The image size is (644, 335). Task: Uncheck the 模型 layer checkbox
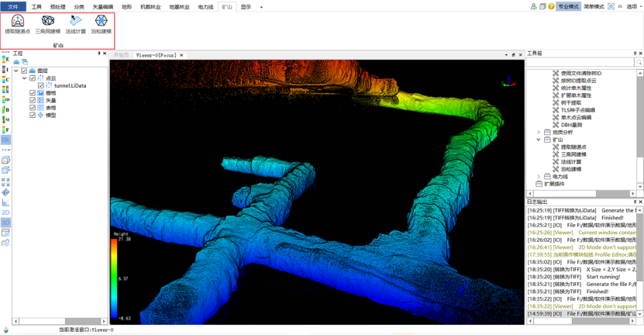33,115
